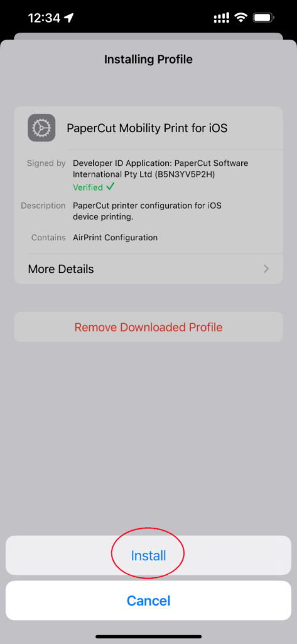Tap the Installing Profile title

[x=148, y=59]
